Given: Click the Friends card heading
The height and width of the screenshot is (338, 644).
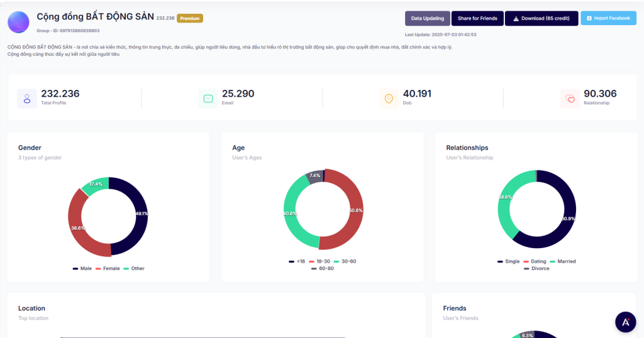Looking at the screenshot, I should click(455, 308).
